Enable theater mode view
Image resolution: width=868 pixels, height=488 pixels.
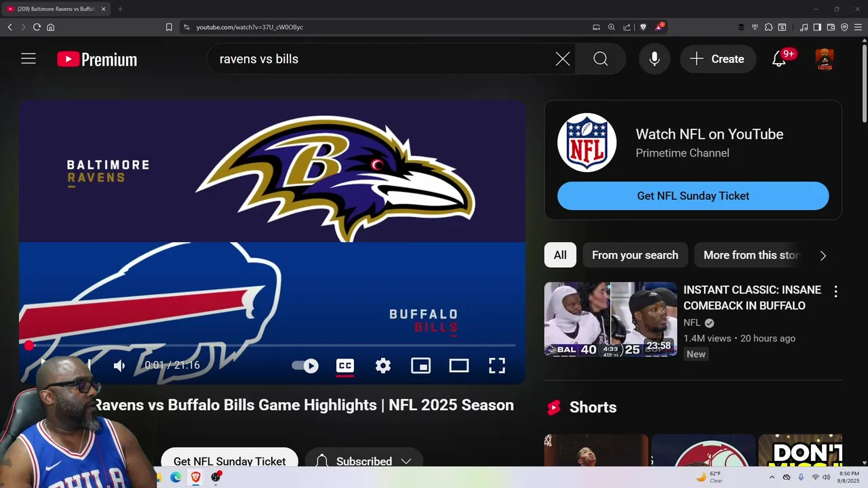[x=459, y=366]
